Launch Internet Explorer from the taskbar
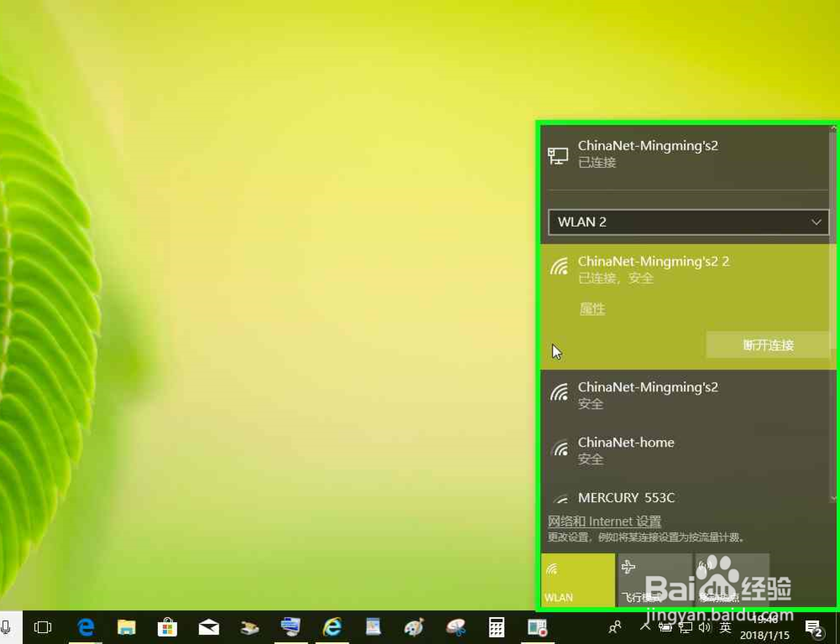840x644 pixels. coord(332,627)
